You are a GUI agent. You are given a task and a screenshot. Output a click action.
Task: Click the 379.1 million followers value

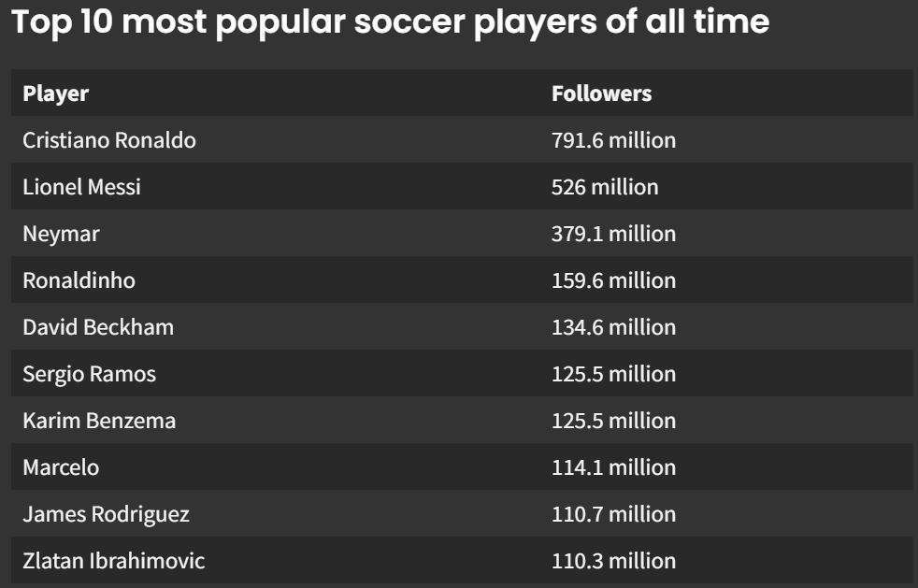613,234
